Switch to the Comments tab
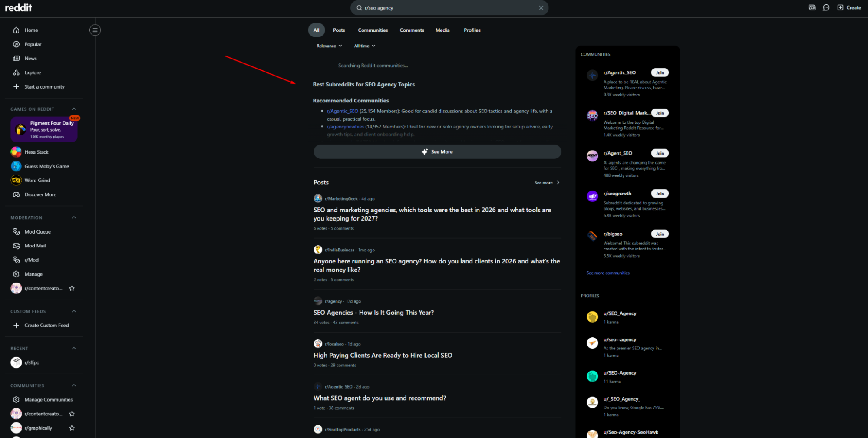Viewport: 868px width, 438px height. (412, 30)
